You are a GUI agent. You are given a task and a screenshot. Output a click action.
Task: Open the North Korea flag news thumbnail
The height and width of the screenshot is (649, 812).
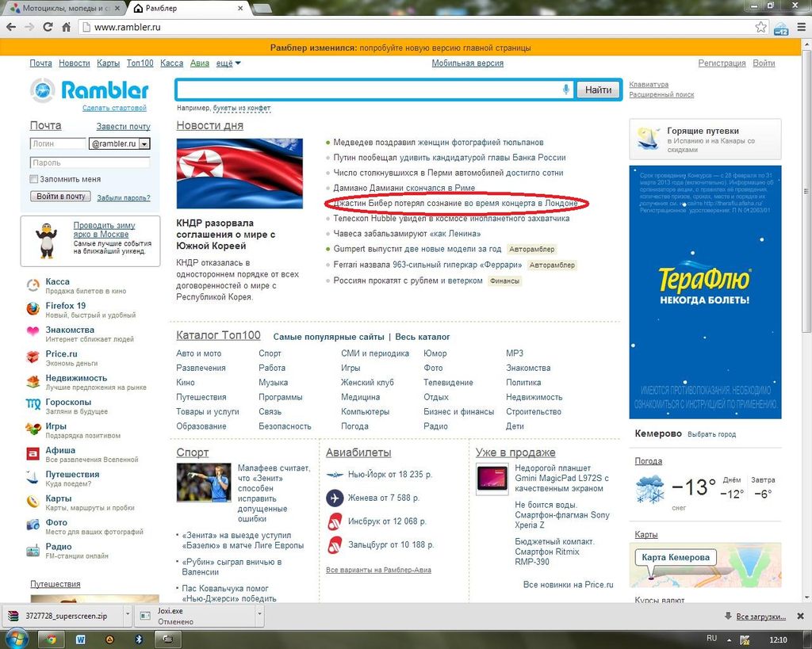click(239, 174)
